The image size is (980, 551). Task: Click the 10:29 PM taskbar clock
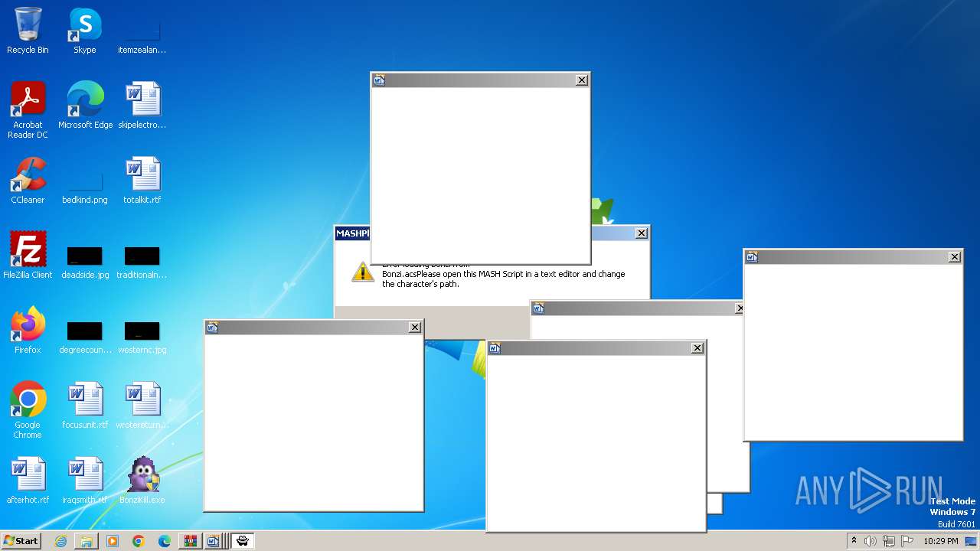point(941,541)
